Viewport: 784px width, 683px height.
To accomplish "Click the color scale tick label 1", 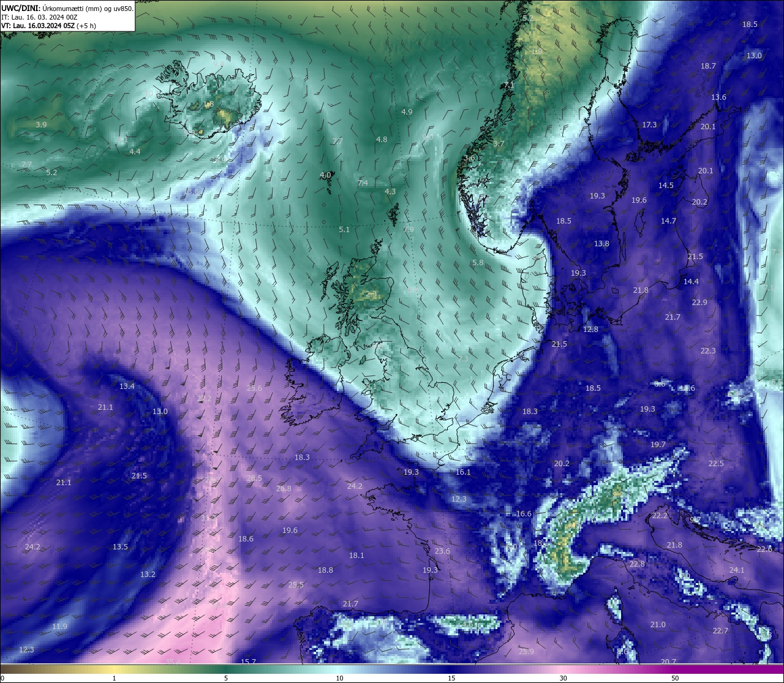I will (x=114, y=678).
